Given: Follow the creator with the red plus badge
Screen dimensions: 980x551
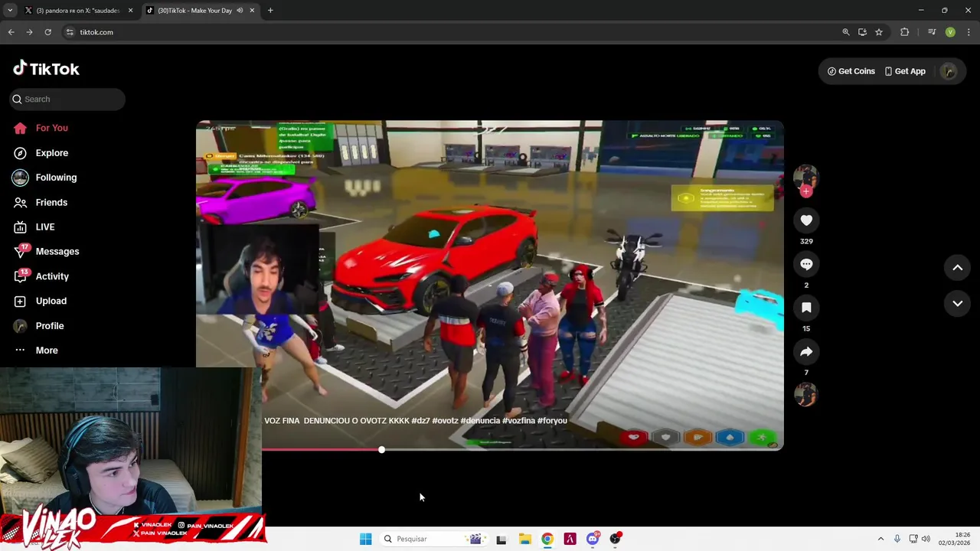Looking at the screenshot, I should click(x=805, y=191).
